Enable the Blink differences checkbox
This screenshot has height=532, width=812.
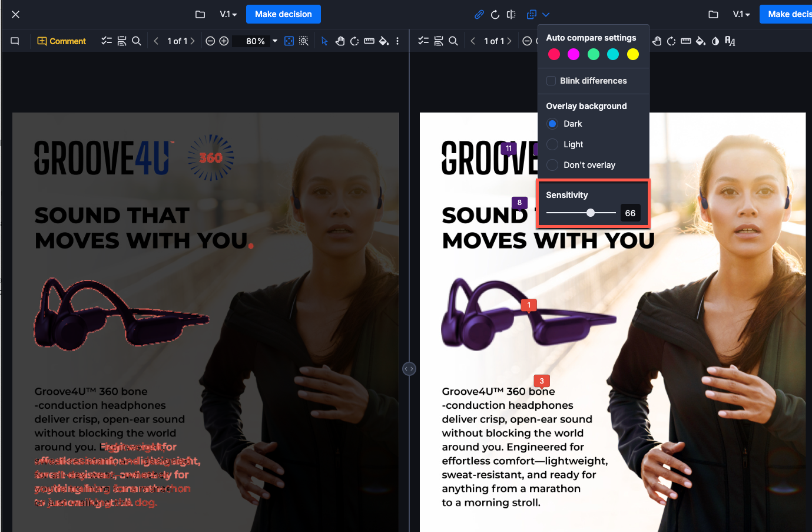[551, 81]
